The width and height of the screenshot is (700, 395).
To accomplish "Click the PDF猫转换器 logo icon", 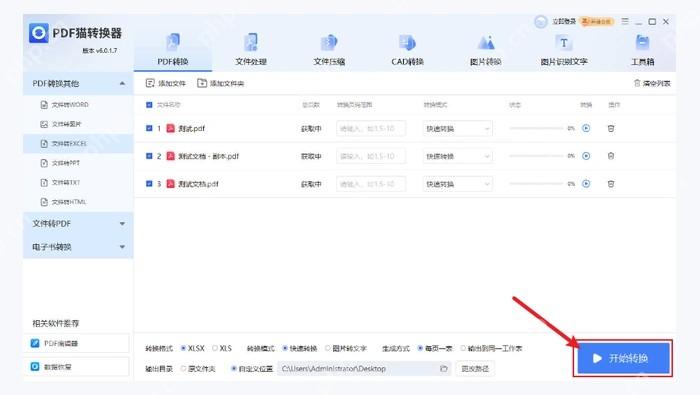I will (x=39, y=33).
